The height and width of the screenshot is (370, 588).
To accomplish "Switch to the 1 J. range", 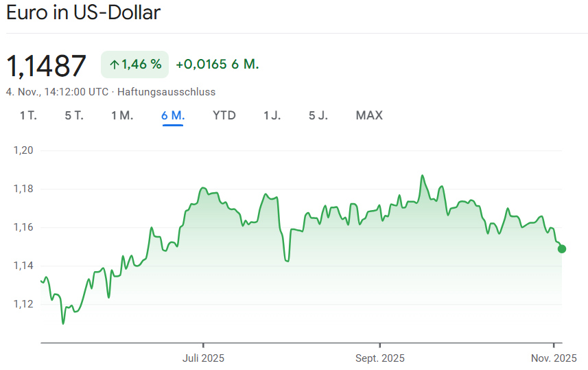I will tap(272, 115).
